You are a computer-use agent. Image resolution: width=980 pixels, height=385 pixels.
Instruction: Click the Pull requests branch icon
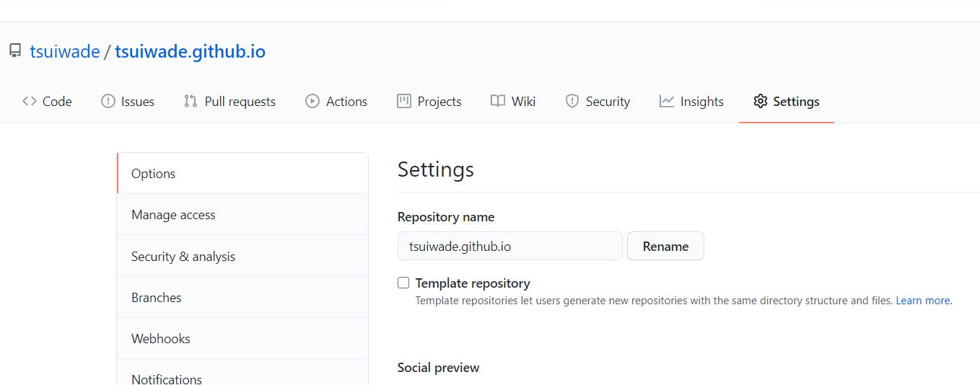click(x=191, y=101)
